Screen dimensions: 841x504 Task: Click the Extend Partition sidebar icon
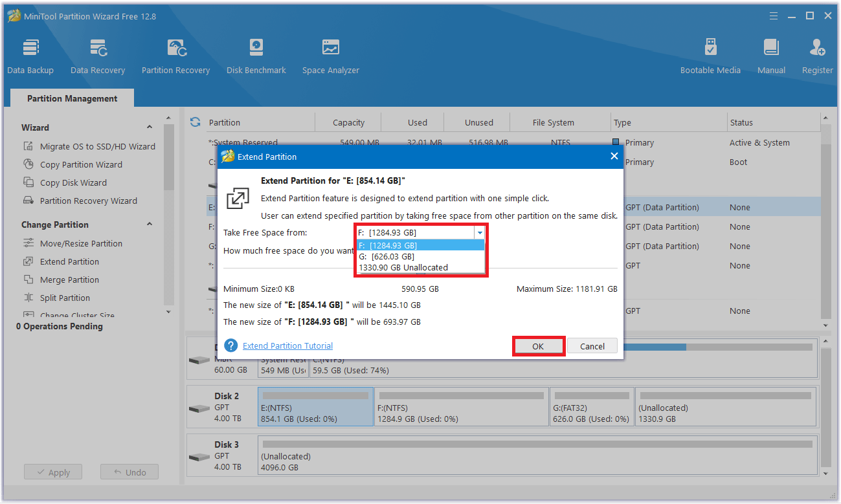pyautogui.click(x=28, y=261)
